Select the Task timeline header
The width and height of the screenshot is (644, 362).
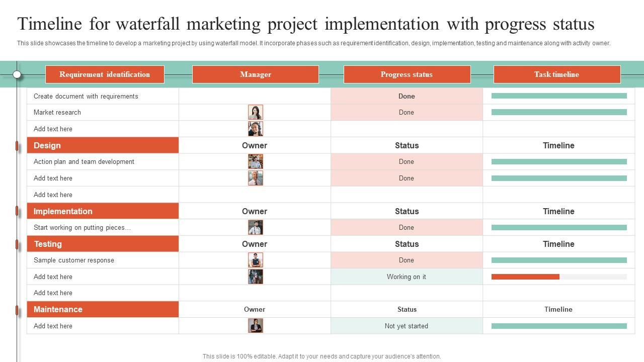click(557, 74)
